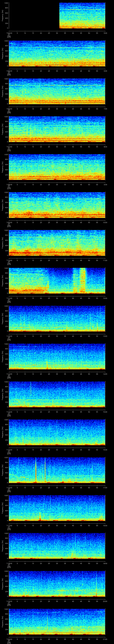Click the 7:08:00 start time label

[x=9, y=184]
